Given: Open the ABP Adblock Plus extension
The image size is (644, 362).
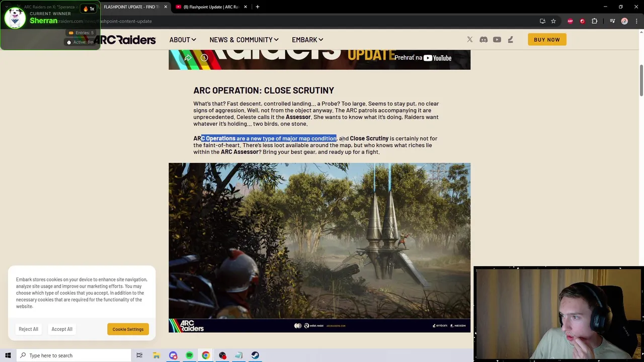Looking at the screenshot, I should [570, 21].
